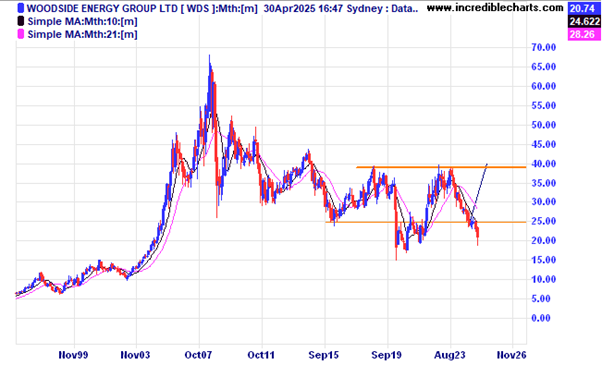Click the 65.00 price axis label

pyautogui.click(x=544, y=67)
